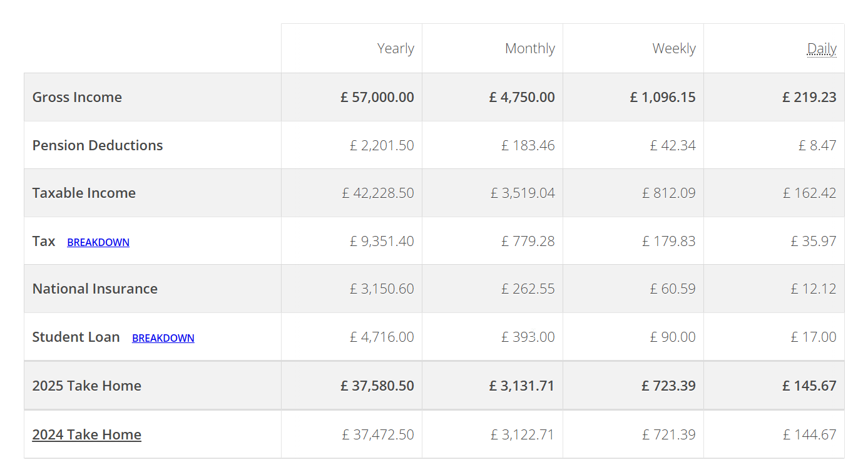Click monthly student loan £ 393.00
Image resolution: width=868 pixels, height=472 pixels.
[x=528, y=337]
